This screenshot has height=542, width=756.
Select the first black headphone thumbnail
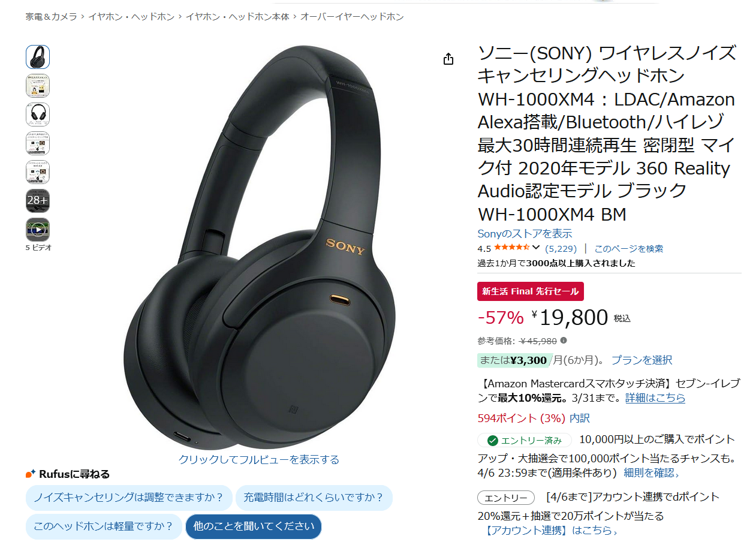coord(38,57)
